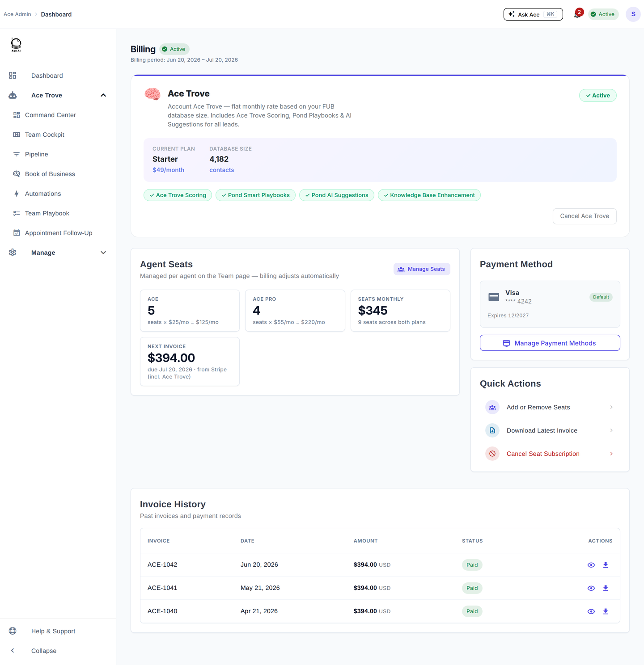644x665 pixels.
Task: Click the Book of Business icon
Action: point(17,174)
